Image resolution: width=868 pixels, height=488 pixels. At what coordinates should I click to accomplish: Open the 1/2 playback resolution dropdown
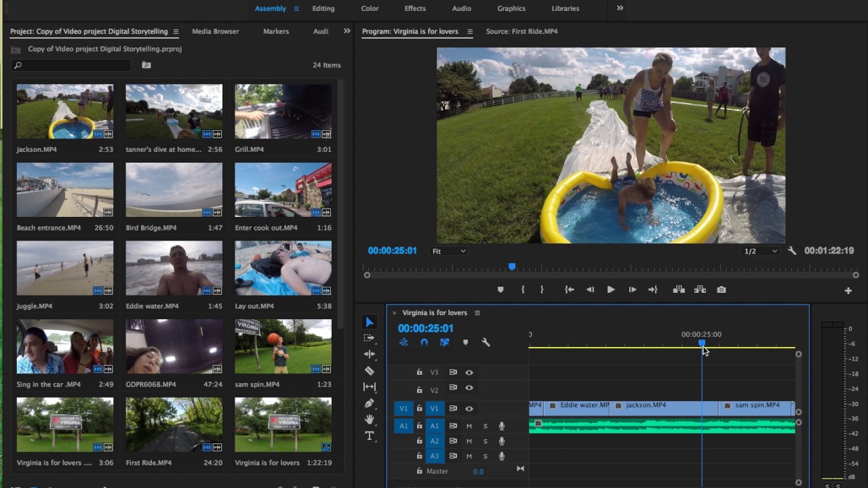point(761,251)
